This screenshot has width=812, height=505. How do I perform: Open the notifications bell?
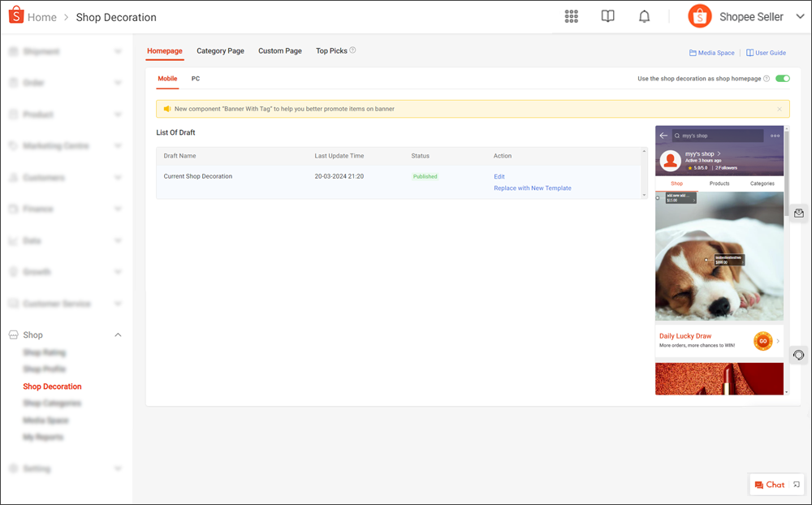click(644, 16)
